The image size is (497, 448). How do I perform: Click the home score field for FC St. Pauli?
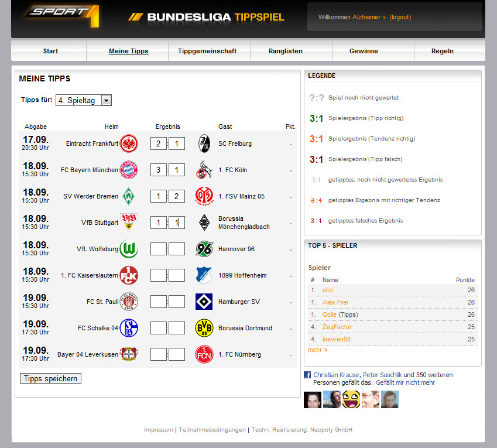(x=159, y=302)
